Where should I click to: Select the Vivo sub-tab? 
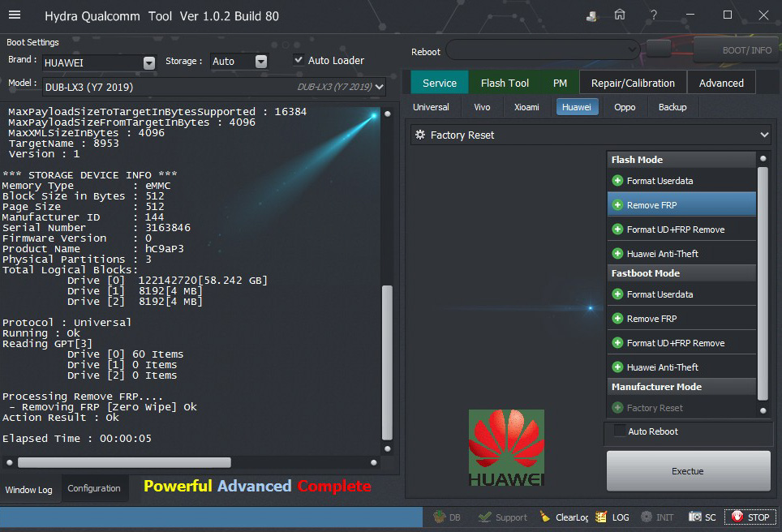click(x=482, y=107)
